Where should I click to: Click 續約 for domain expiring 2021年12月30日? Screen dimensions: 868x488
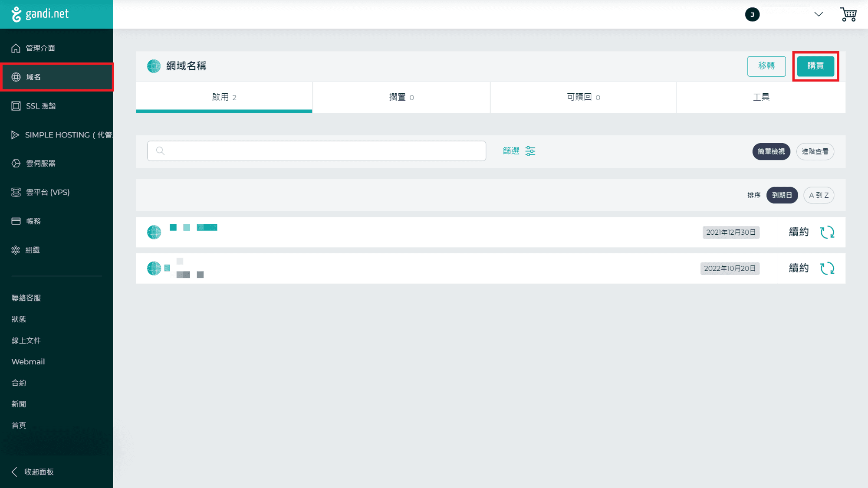coord(799,232)
